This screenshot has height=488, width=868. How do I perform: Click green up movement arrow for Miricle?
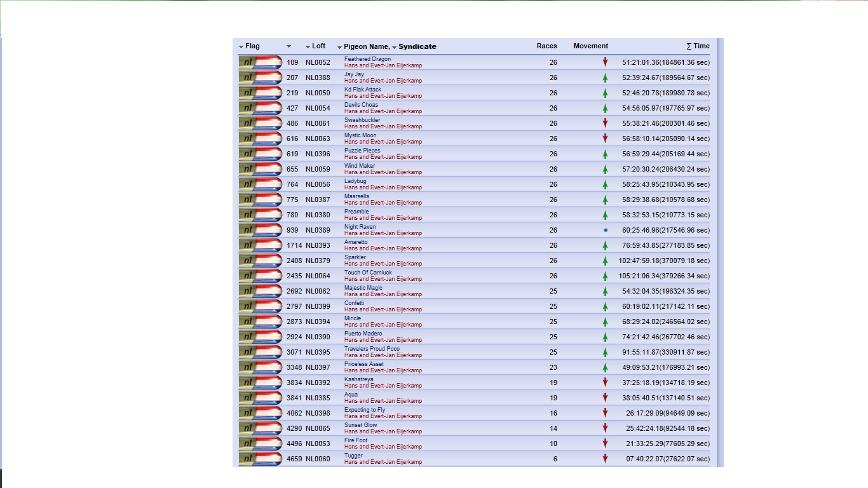pos(606,322)
